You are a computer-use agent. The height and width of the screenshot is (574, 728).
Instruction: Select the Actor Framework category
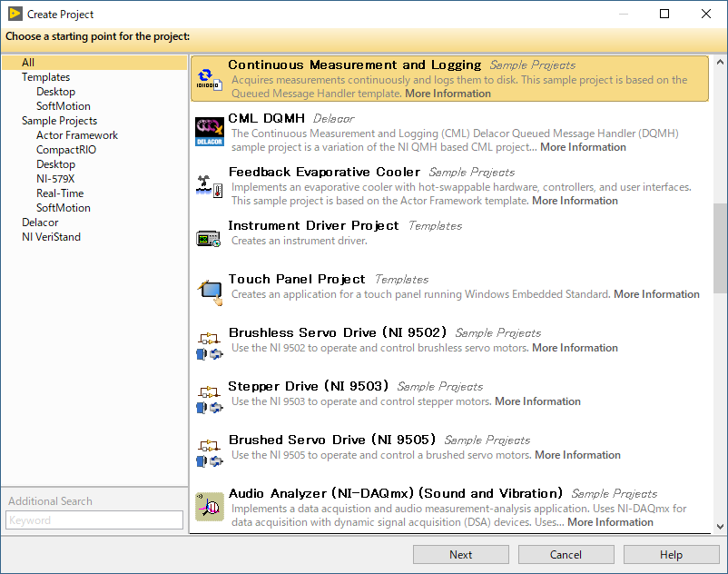click(77, 135)
